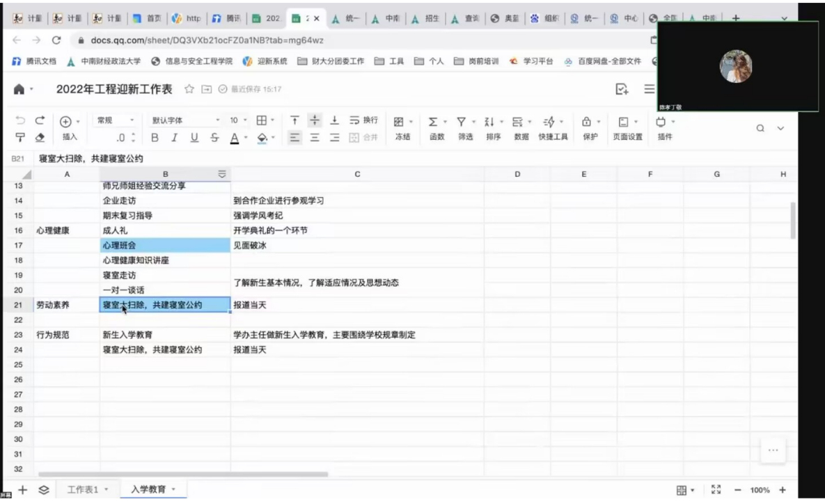The image size is (825, 504).
Task: Open the fill color dropdown arrow
Action: (273, 138)
